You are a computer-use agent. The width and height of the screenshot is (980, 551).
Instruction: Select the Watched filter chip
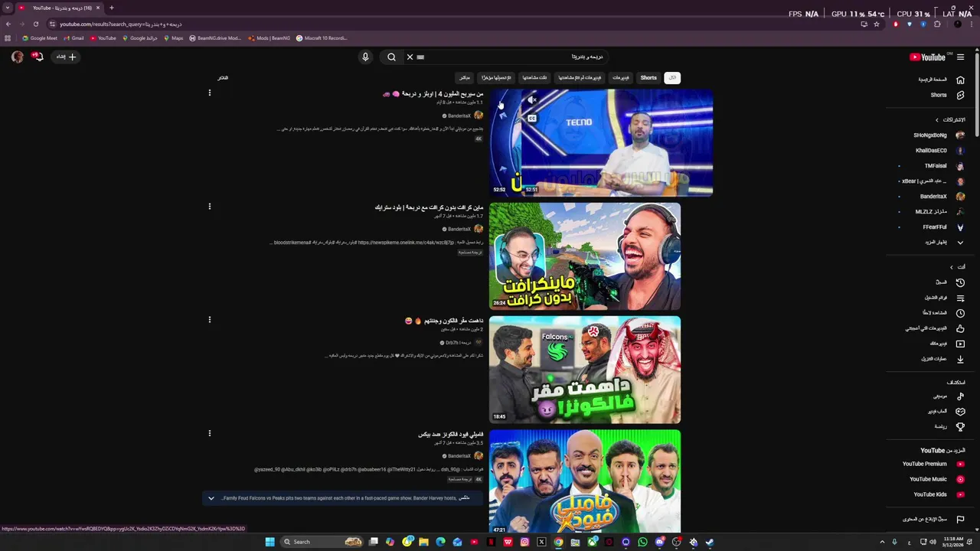pos(534,77)
